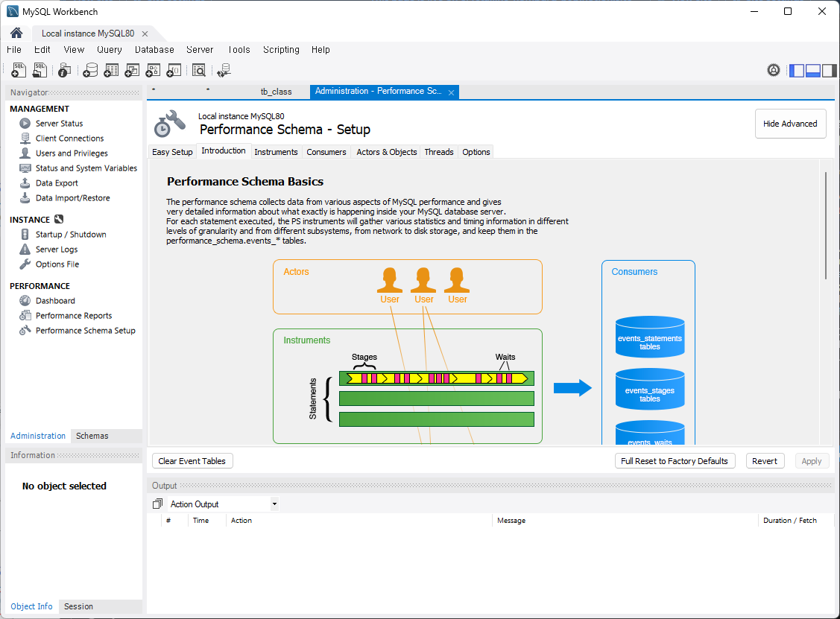Open the object inspector icon in toolbar
Viewport: 840px width, 619px height.
pos(64,70)
